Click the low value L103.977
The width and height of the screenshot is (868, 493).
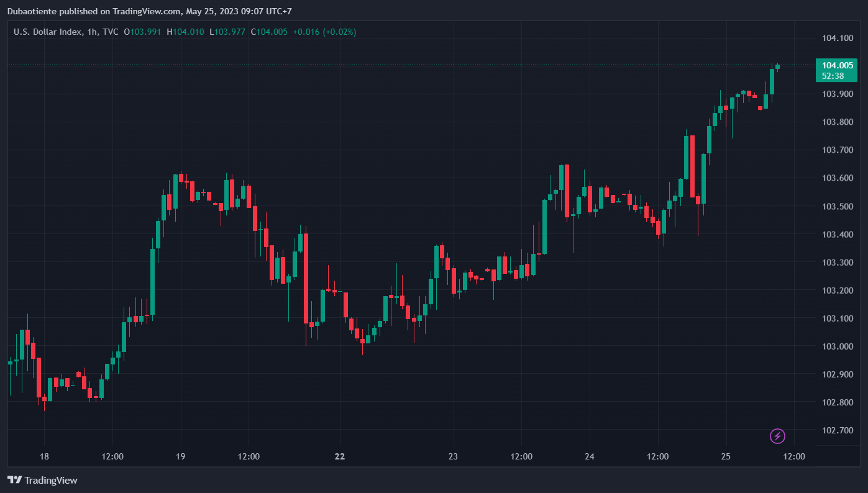[227, 32]
